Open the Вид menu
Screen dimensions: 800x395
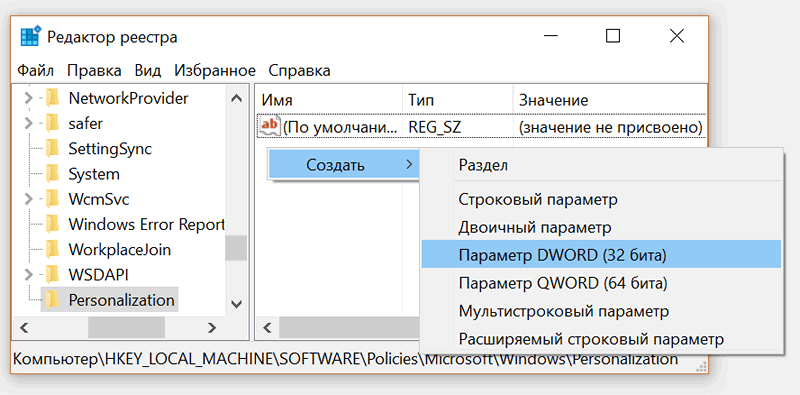148,70
